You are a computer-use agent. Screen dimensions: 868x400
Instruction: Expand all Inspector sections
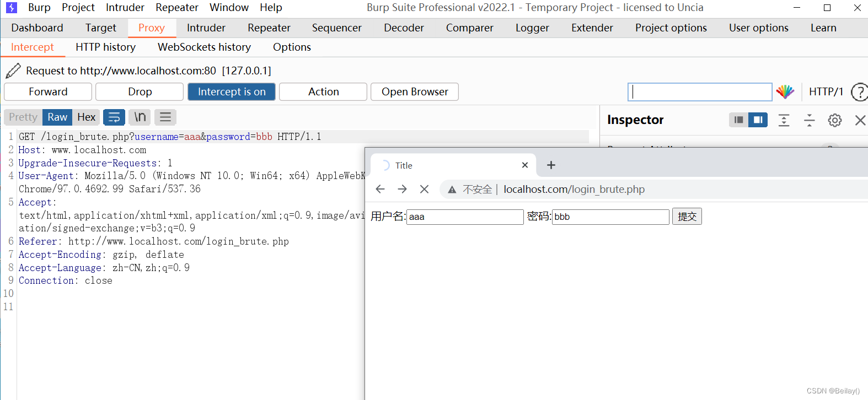784,120
